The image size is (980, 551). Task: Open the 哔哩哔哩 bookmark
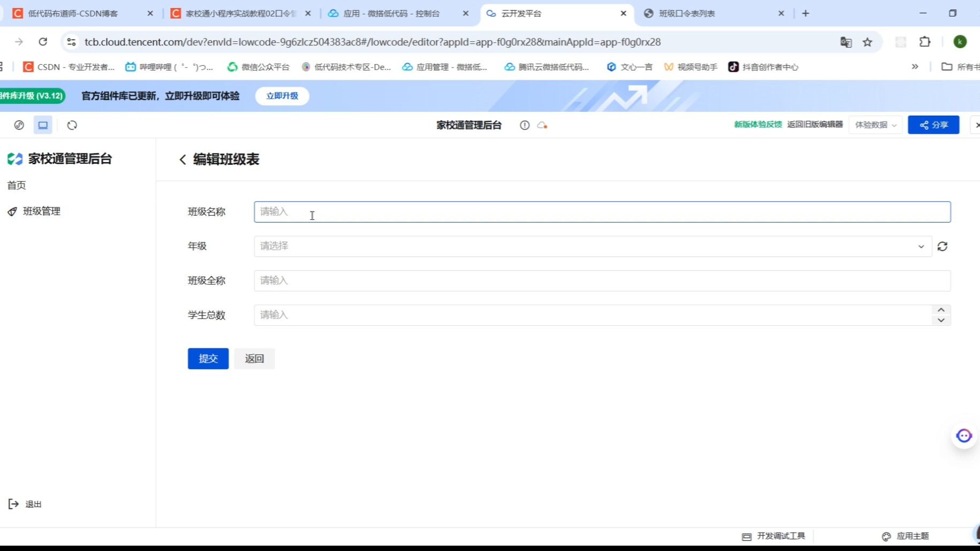(x=169, y=67)
